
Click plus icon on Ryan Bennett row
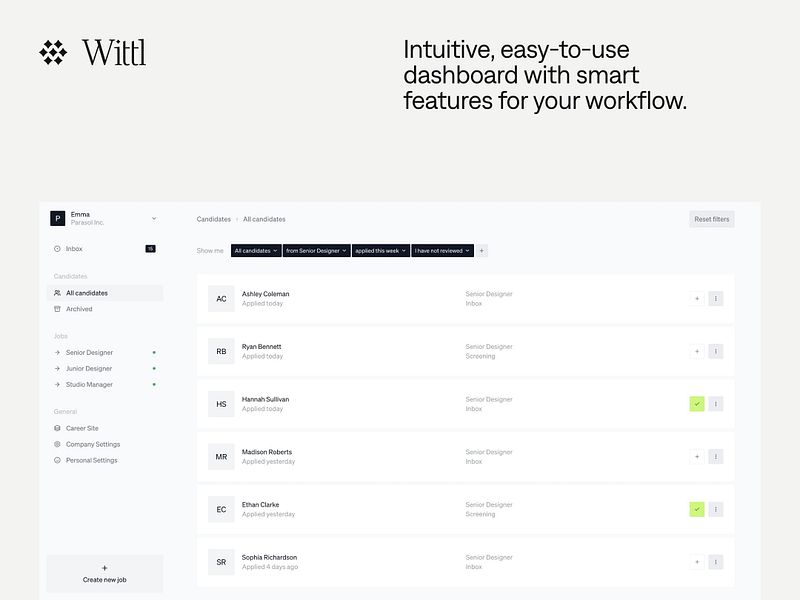pos(697,351)
